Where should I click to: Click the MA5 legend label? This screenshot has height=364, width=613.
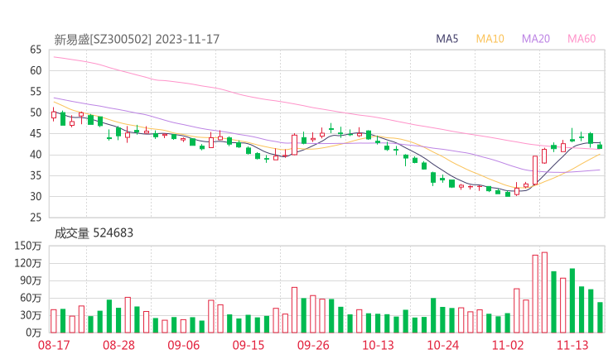(446, 39)
